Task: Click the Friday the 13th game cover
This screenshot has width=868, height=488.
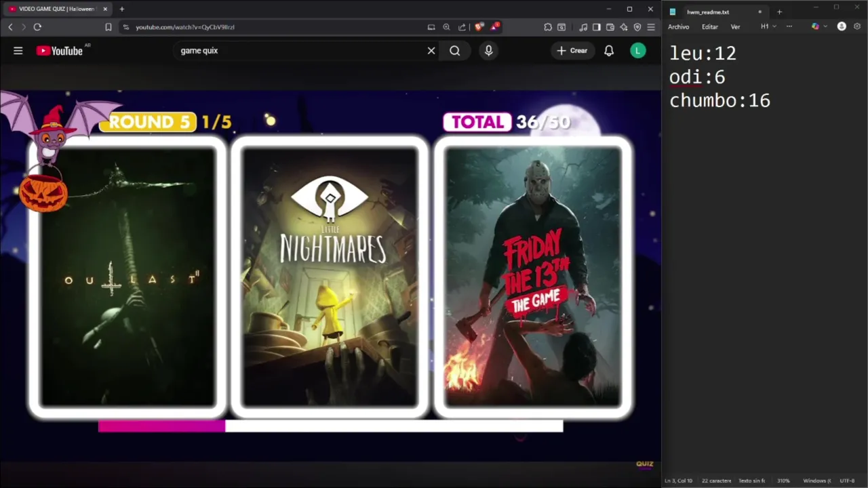Action: pyautogui.click(x=533, y=277)
